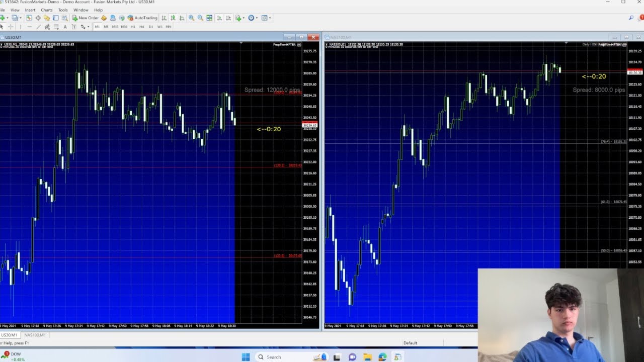This screenshot has height=362, width=644.
Task: Switch to the US30,M1 chart tab
Action: (x=9, y=335)
